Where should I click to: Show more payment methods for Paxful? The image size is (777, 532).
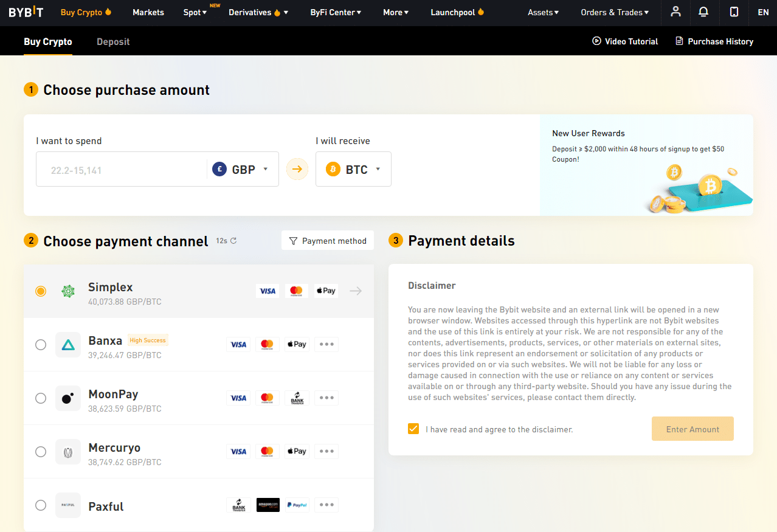click(326, 505)
